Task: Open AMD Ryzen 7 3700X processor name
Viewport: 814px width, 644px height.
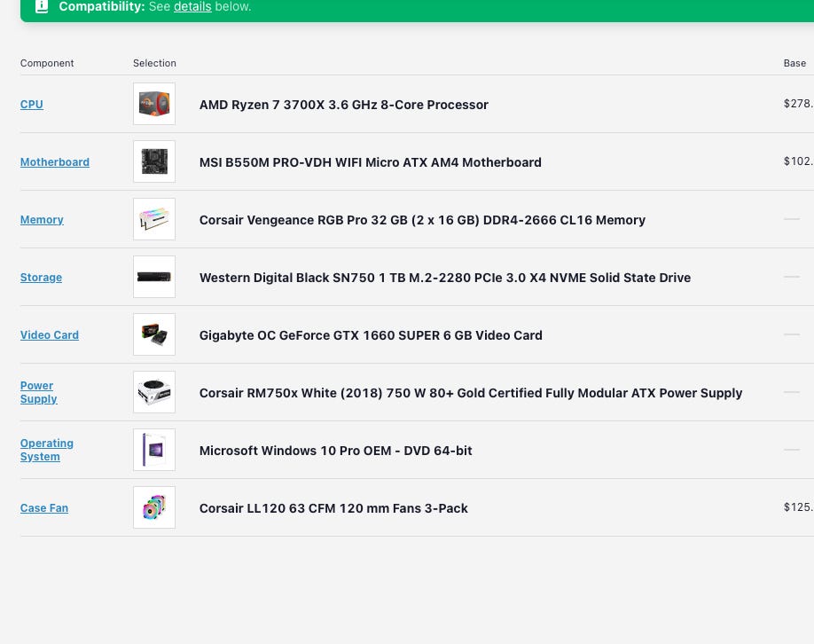Action: pos(344,105)
